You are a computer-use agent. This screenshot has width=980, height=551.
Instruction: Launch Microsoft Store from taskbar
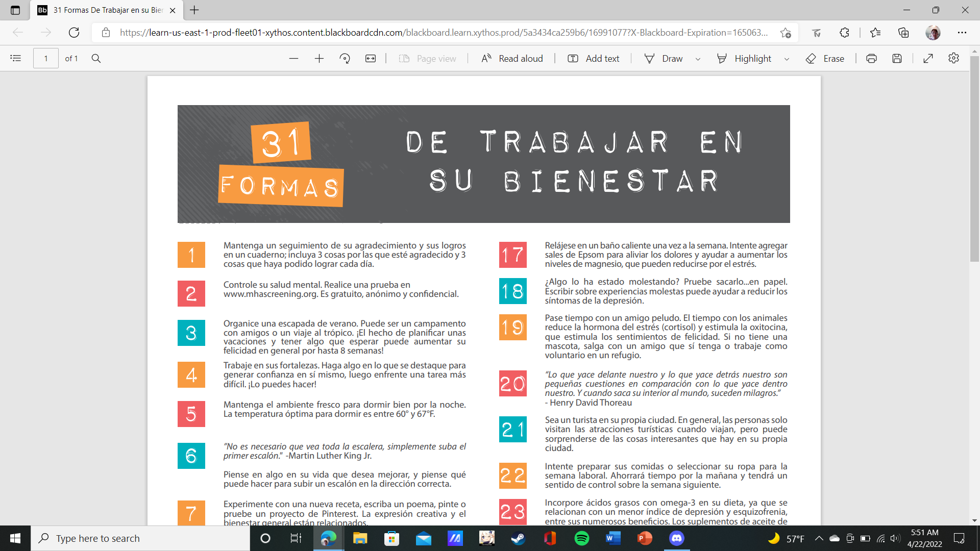click(x=391, y=538)
